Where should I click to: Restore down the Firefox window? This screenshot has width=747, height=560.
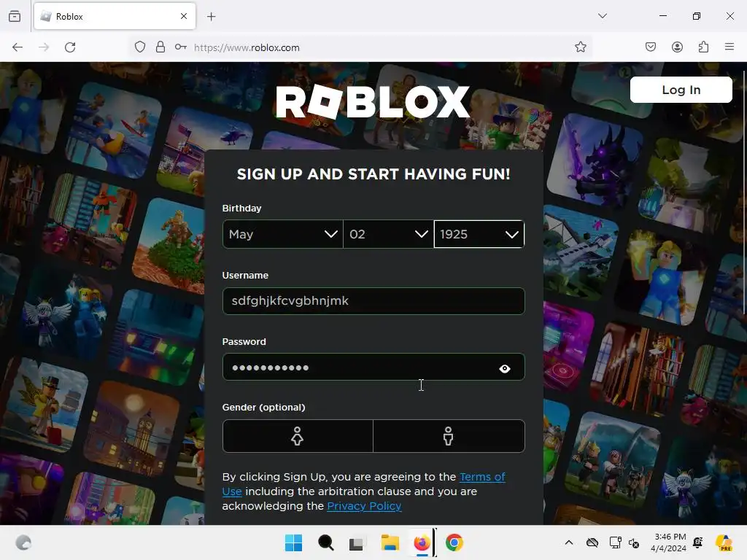point(697,16)
